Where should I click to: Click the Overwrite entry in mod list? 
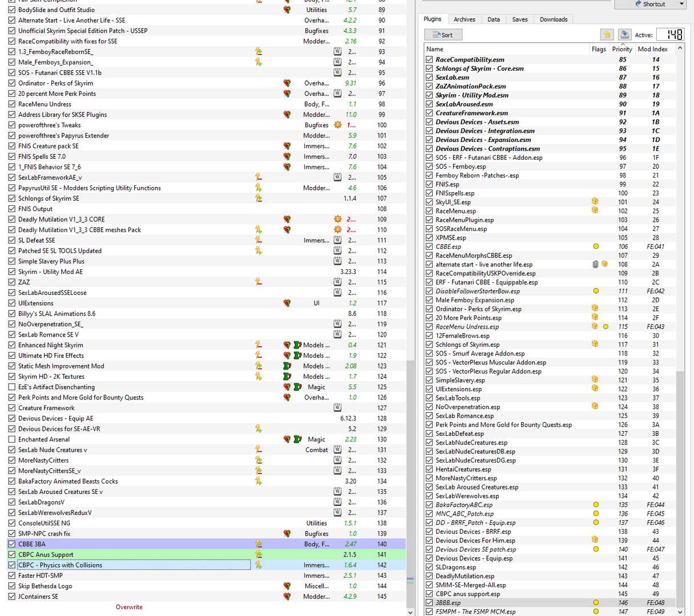tap(129, 607)
